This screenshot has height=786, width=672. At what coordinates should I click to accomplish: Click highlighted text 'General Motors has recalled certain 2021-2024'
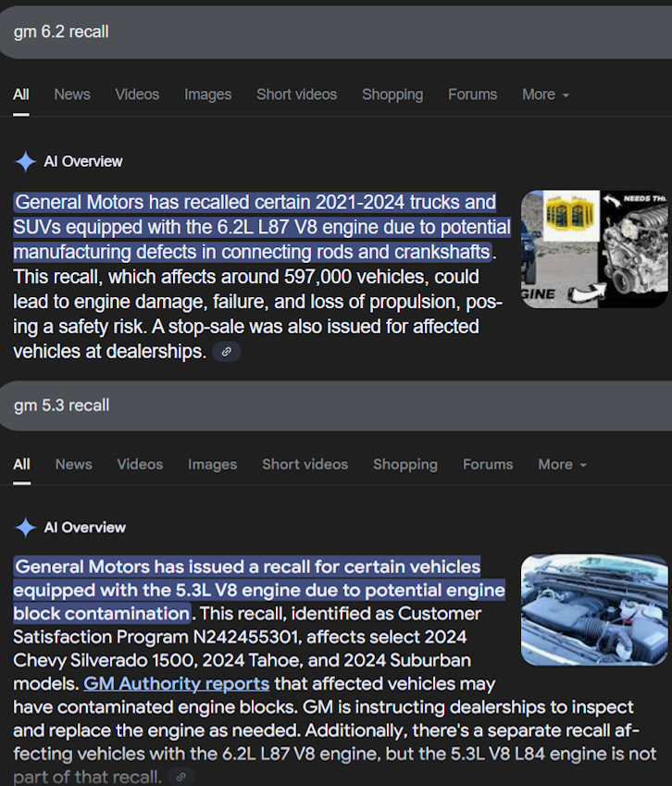point(209,202)
